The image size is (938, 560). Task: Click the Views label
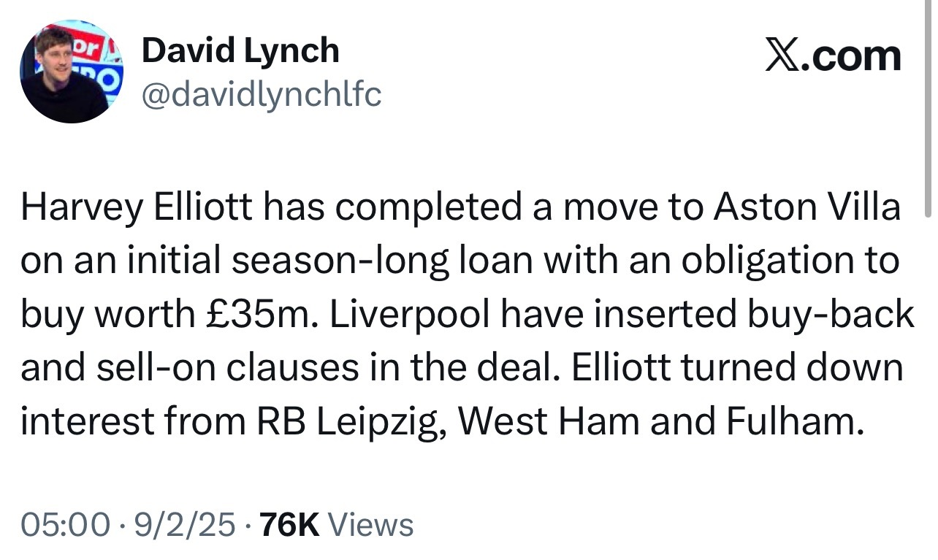[371, 525]
